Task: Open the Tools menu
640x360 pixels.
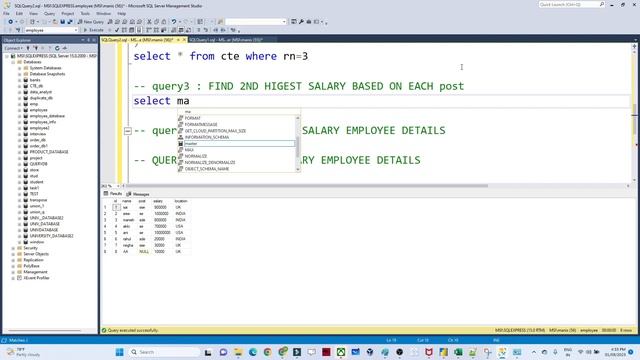Action: pyautogui.click(x=85, y=13)
